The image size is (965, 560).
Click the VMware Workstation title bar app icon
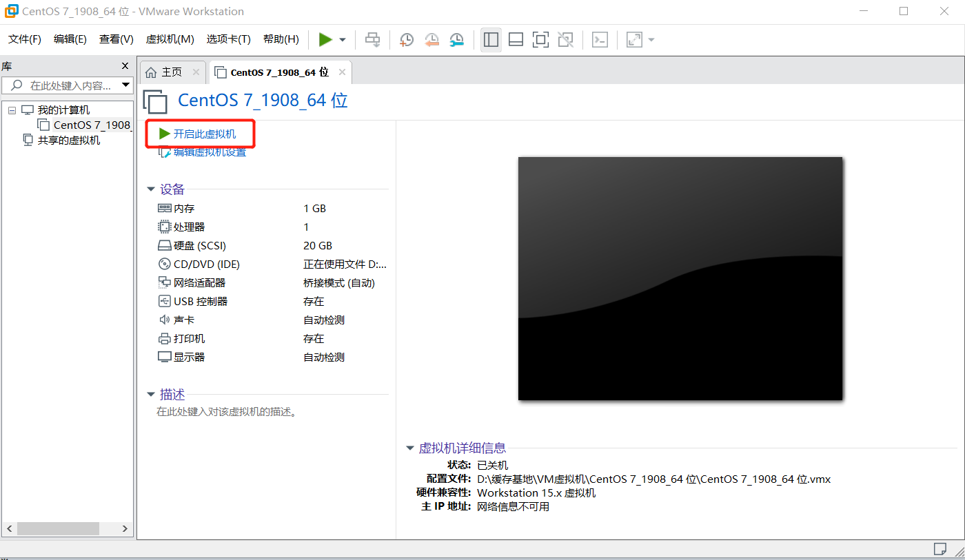point(11,11)
